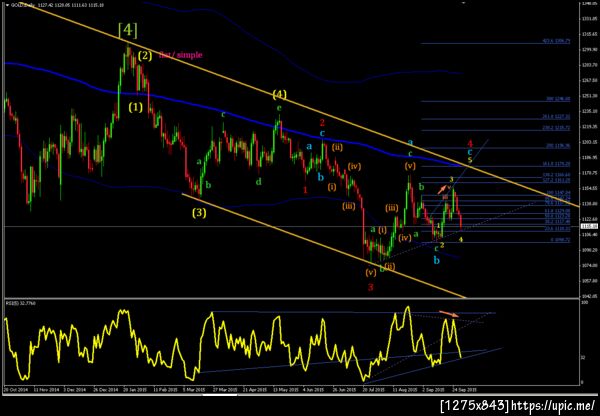Open the chart menu triangle beside GOLD,Daily

pyautogui.click(x=7, y=5)
